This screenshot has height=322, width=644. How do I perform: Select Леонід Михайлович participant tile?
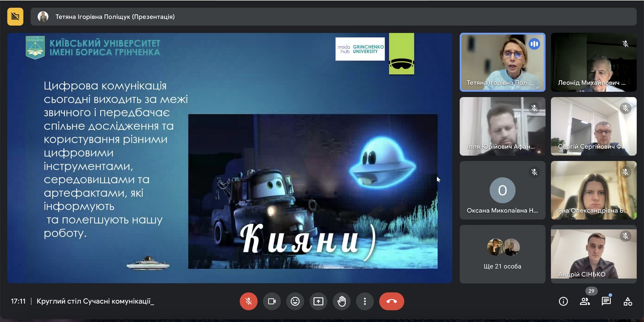593,62
